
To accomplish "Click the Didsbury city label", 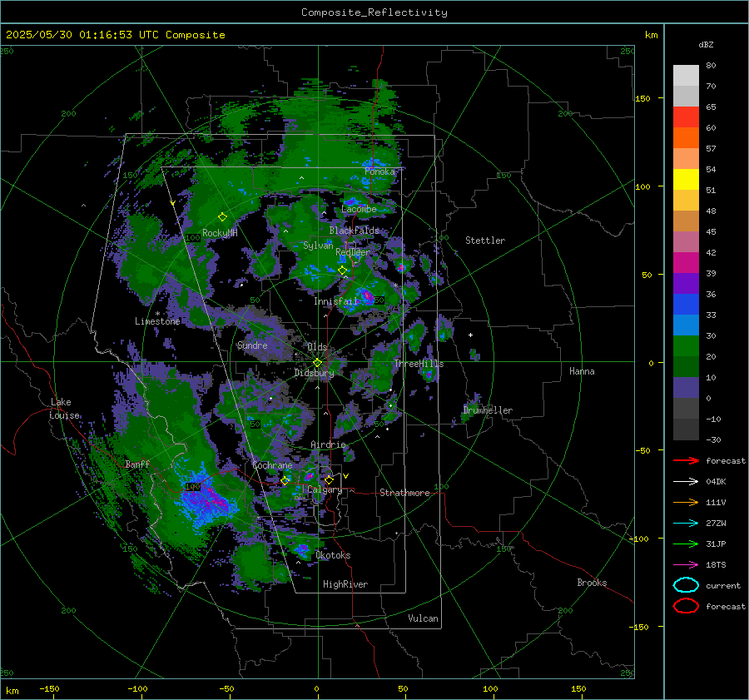I will coord(314,373).
